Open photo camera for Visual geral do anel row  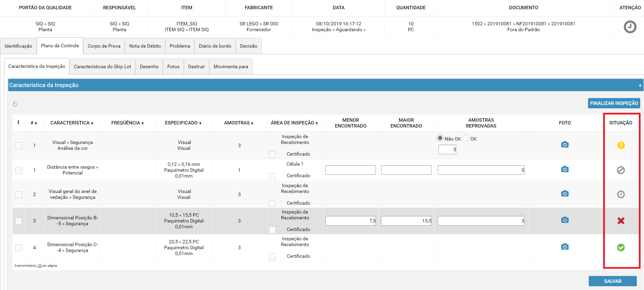pyautogui.click(x=565, y=194)
